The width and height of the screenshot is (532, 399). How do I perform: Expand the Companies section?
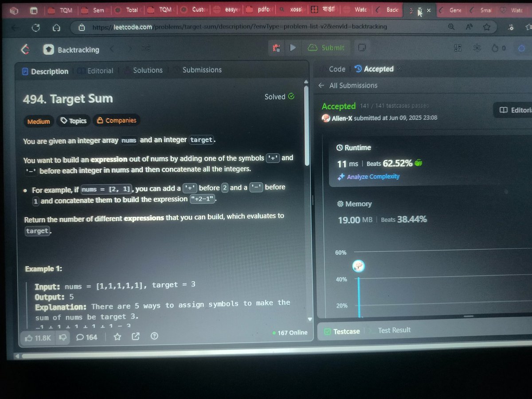[x=117, y=120]
